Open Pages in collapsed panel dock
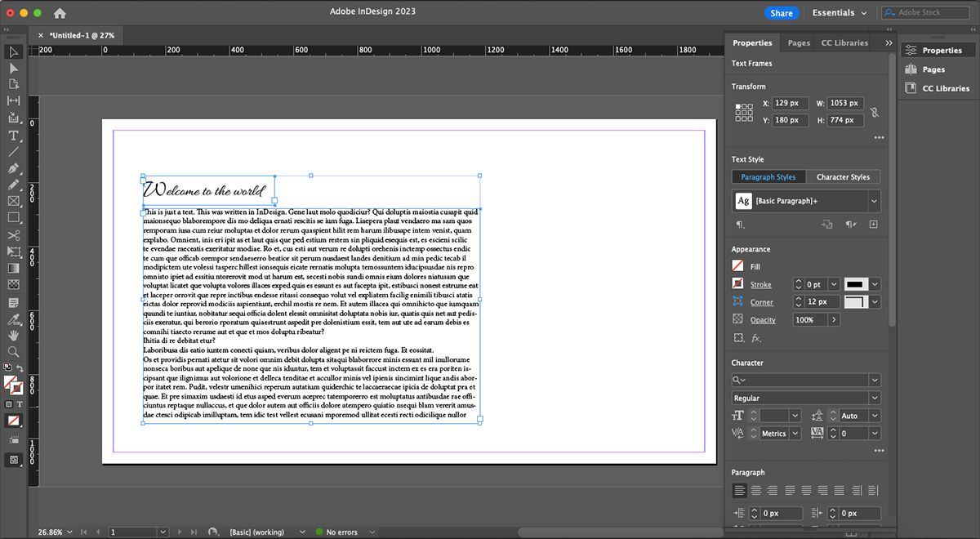Image resolution: width=980 pixels, height=539 pixels. pos(934,69)
